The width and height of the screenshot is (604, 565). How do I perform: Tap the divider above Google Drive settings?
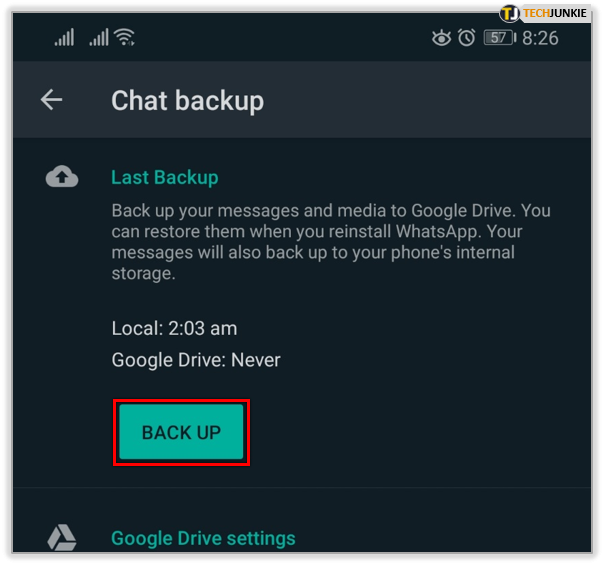pyautogui.click(x=302, y=488)
